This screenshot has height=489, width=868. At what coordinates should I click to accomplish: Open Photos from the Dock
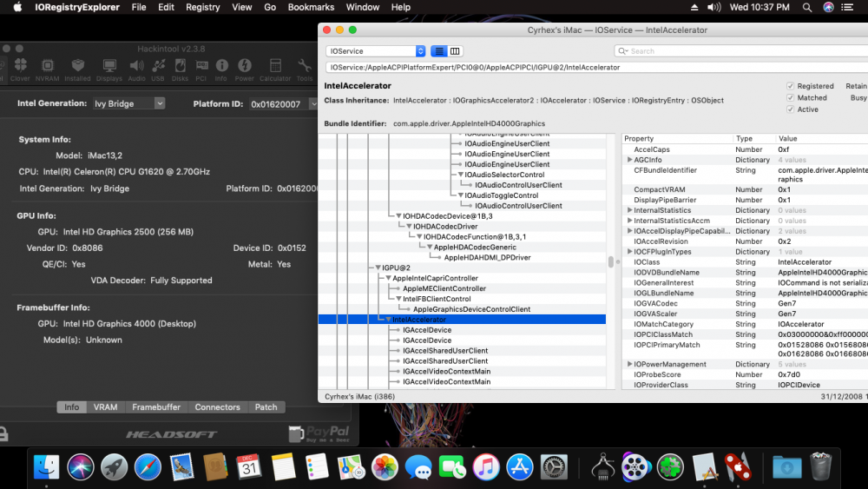click(x=385, y=466)
